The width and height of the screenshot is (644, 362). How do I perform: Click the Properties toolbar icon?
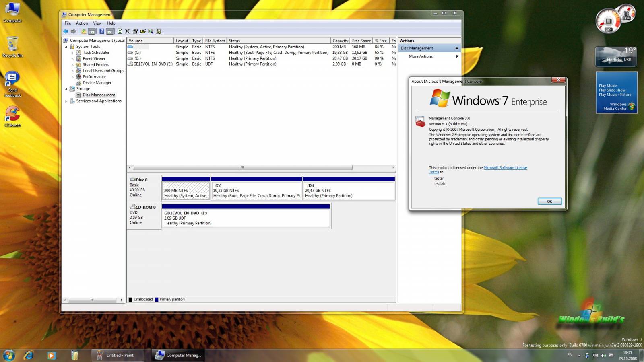[x=135, y=31]
